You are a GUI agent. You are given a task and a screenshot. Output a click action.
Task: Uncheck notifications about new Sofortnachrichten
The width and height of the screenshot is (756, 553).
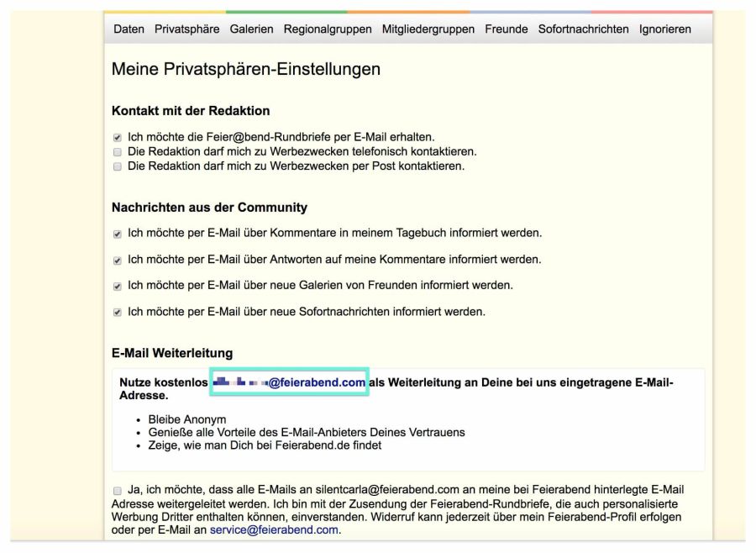[x=115, y=313]
